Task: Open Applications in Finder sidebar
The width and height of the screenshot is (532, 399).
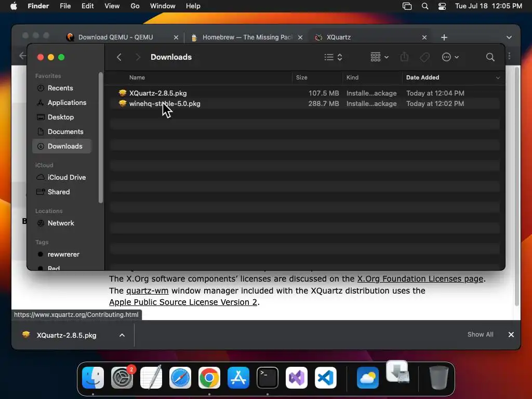Action: tap(62, 102)
